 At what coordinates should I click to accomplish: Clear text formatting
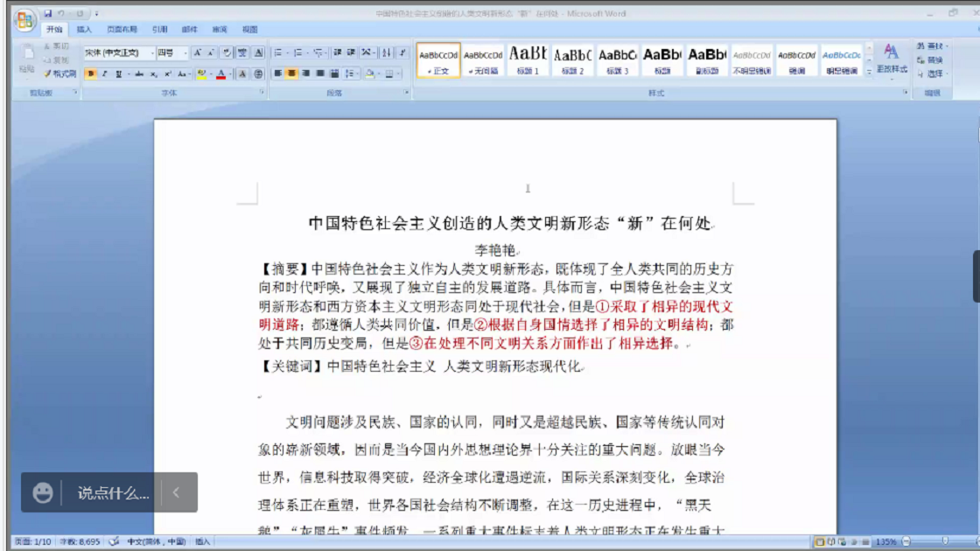point(227,53)
